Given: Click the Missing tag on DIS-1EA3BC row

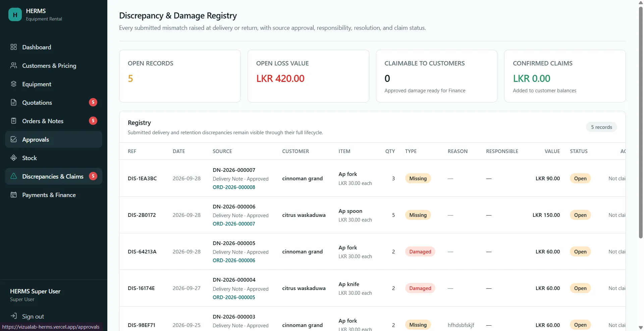Looking at the screenshot, I should pyautogui.click(x=418, y=179).
